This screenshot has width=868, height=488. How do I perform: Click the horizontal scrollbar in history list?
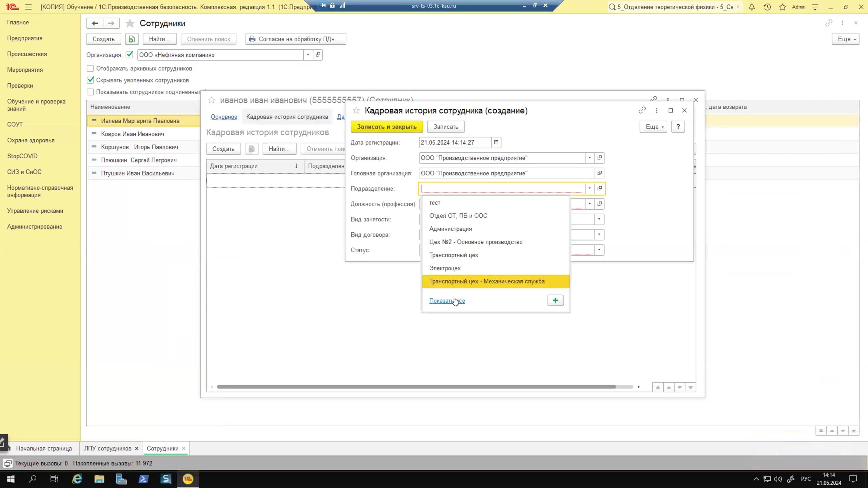coord(416,387)
